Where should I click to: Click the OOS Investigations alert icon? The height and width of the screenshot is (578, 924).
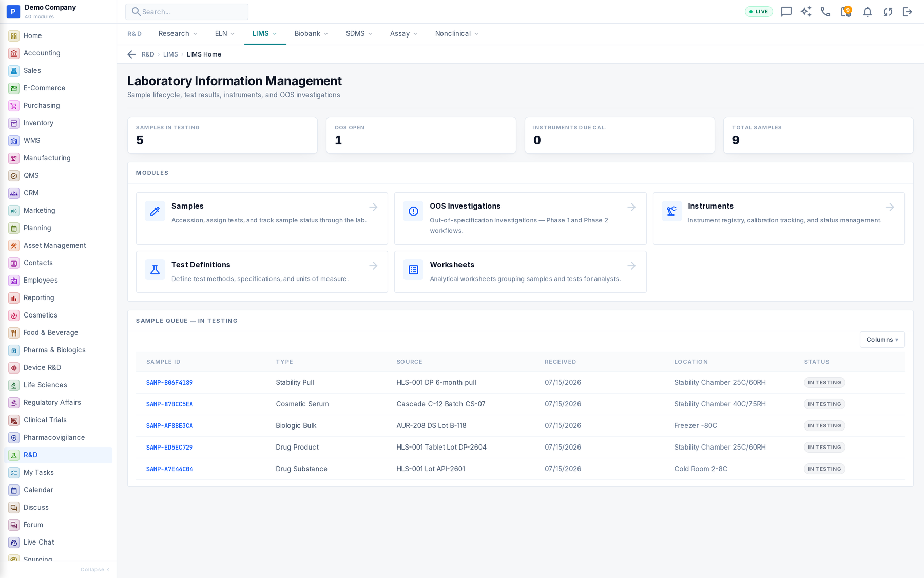coord(413,211)
